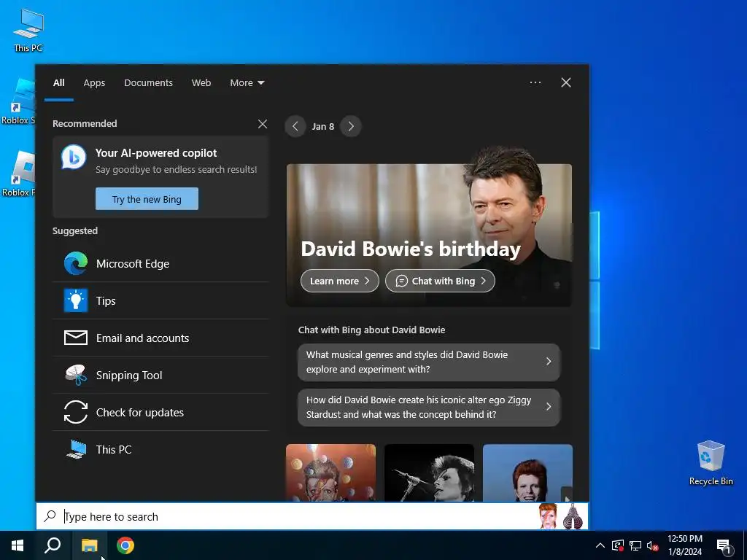Viewport: 747px width, 560px height.
Task: Launch the Snipping Tool suggestion
Action: click(160, 375)
